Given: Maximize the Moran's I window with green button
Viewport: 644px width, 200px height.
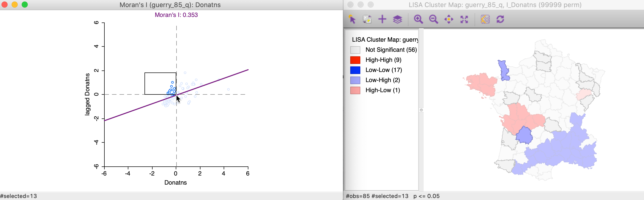Looking at the screenshot, I should (25, 5).
